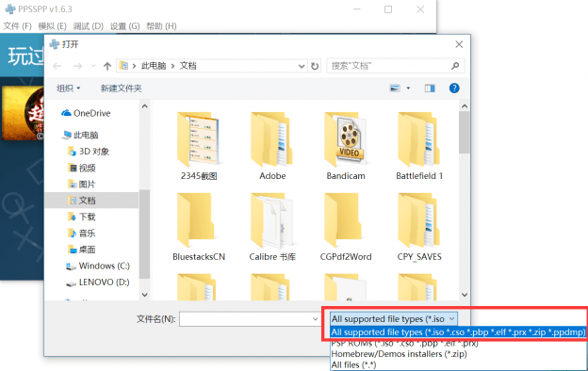The image size is (588, 371).
Task: Click 此电脑 in the address path
Action: click(154, 66)
